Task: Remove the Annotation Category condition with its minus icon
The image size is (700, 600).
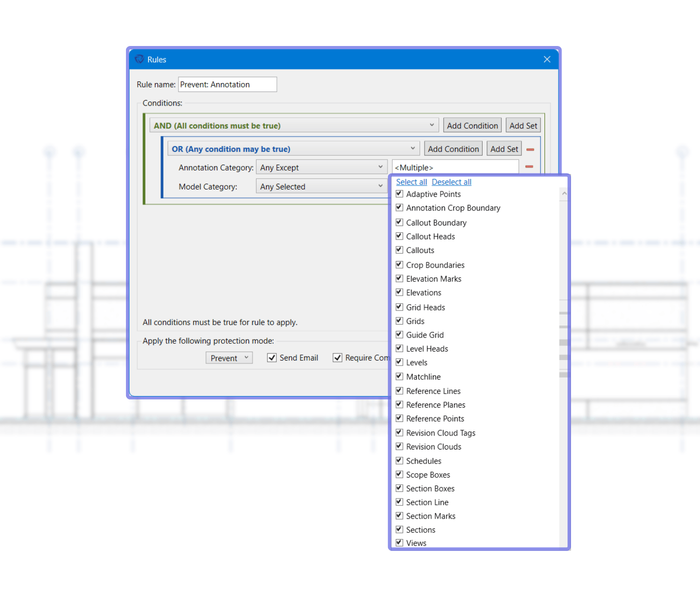Action: pos(529,167)
